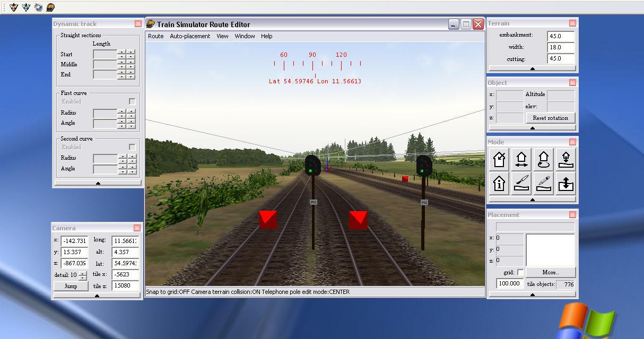The height and width of the screenshot is (339, 644).
Task: Click the Camera y coordinate field
Action: [x=74, y=252]
